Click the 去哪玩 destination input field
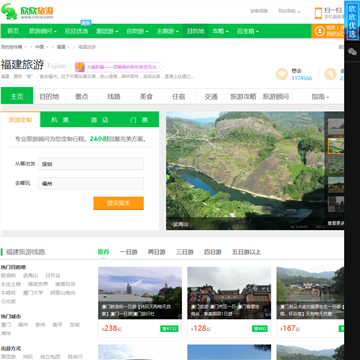 tap(91, 183)
